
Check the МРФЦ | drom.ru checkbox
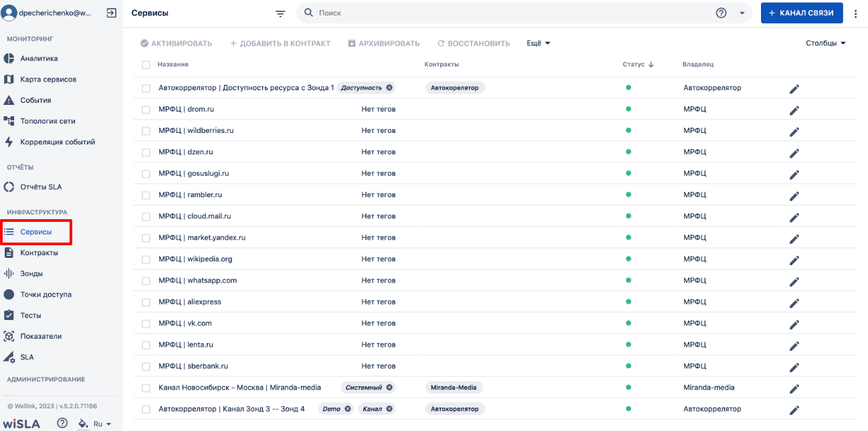click(x=146, y=110)
